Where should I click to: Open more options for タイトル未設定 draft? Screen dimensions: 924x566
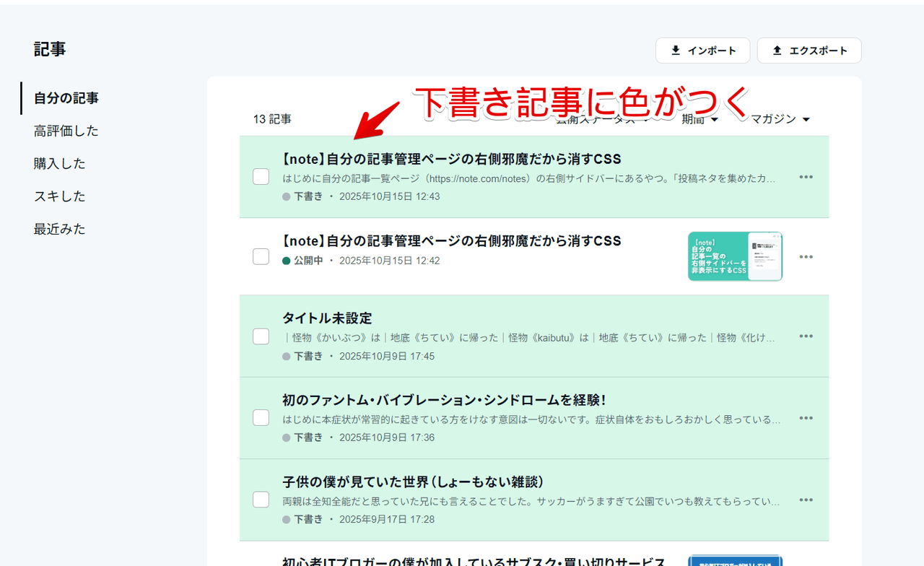(x=806, y=336)
